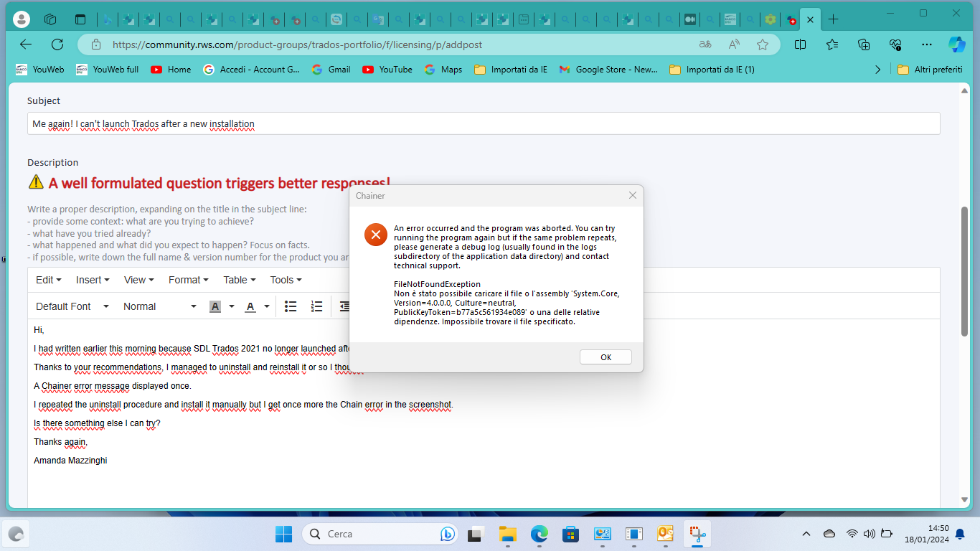
Task: Open the favorites list icon in the browser toolbar
Action: (832, 44)
